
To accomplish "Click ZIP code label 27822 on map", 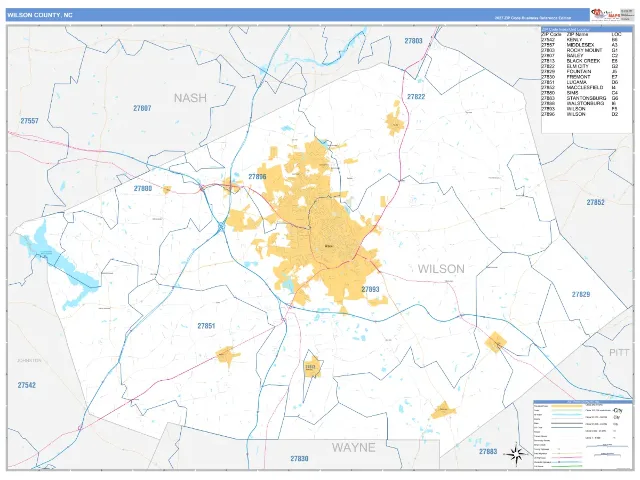I will click(416, 97).
